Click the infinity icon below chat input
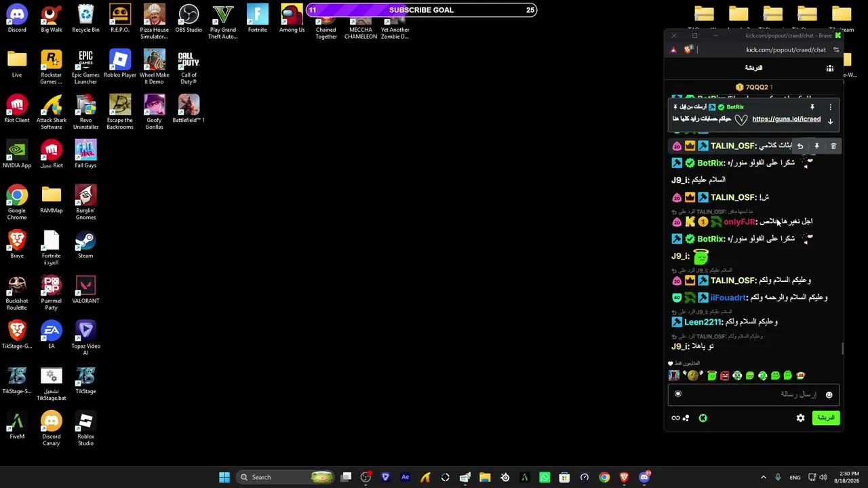The width and height of the screenshot is (868, 488). [675, 418]
